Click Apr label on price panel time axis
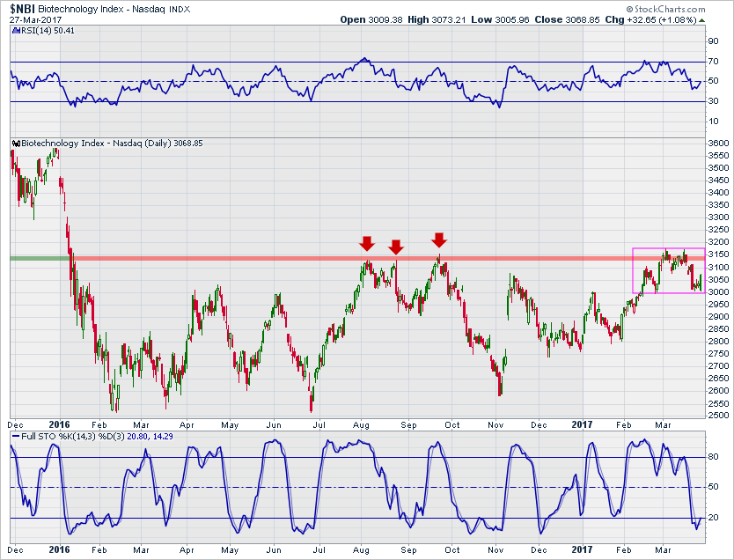This screenshot has width=734, height=560. pos(187,425)
